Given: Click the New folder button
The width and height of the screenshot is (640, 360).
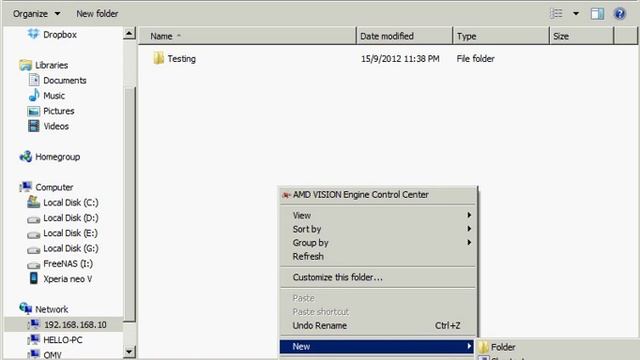Looking at the screenshot, I should pyautogui.click(x=97, y=14).
